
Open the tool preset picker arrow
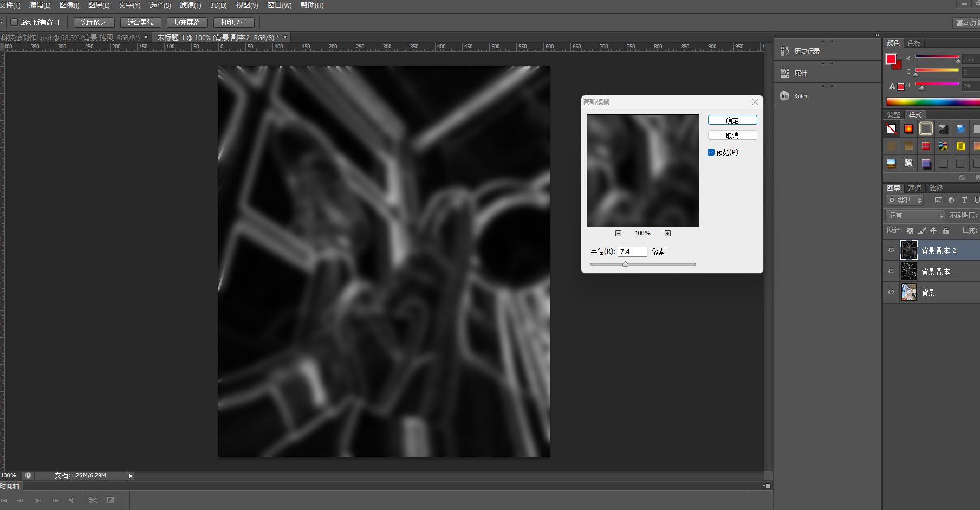[x=2, y=22]
